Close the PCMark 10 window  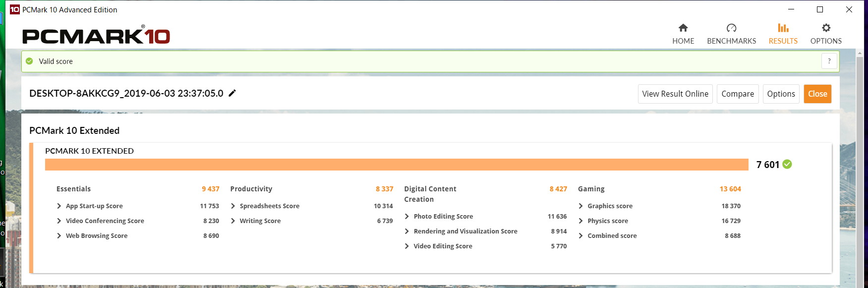click(x=849, y=9)
